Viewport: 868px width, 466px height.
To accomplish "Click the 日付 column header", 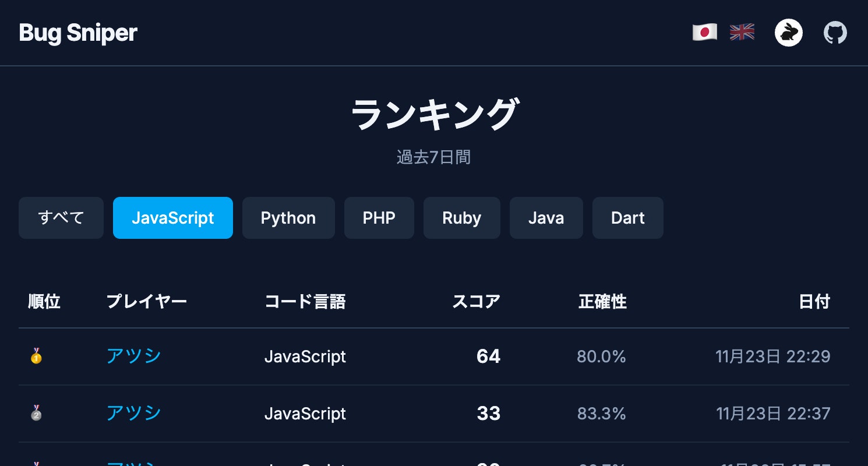I will 814,301.
